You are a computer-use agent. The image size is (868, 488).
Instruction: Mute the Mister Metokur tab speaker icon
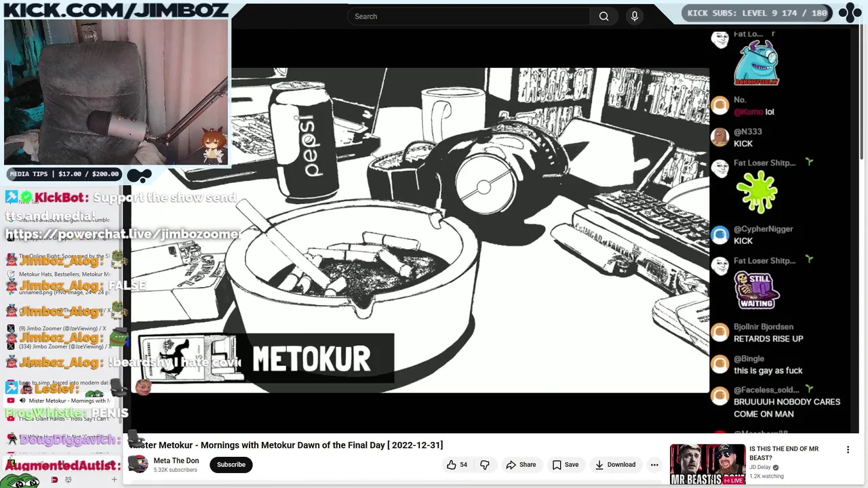pyautogui.click(x=22, y=401)
